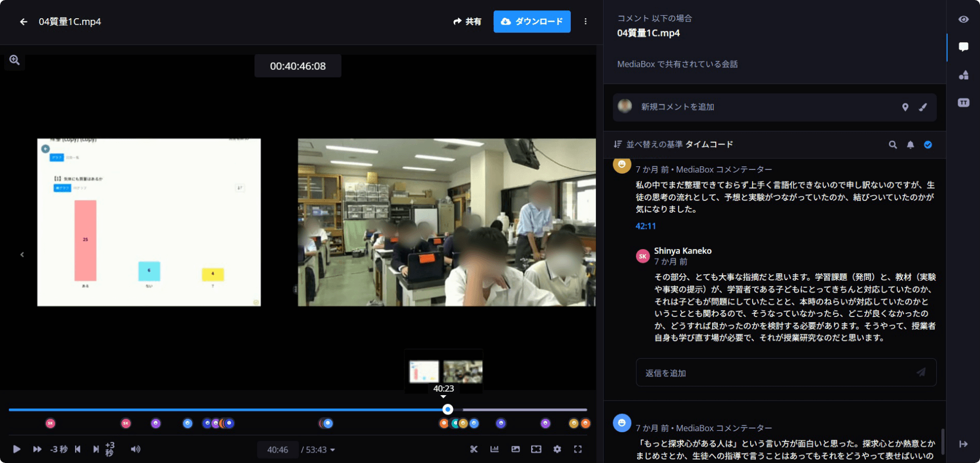
Task: Toggle the comment notifications bell
Action: click(910, 145)
